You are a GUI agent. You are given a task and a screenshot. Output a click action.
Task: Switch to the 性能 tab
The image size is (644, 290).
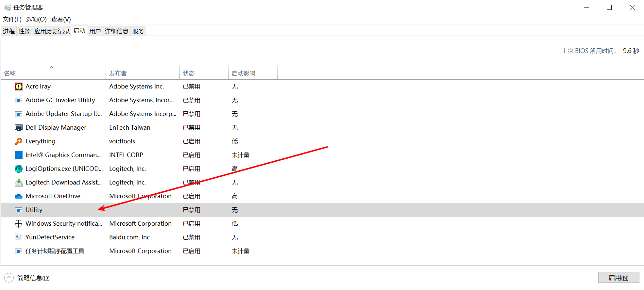coord(25,31)
